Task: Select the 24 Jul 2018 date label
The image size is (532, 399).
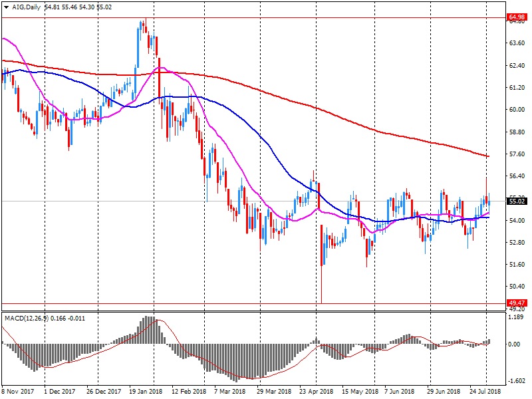Action: pyautogui.click(x=485, y=391)
